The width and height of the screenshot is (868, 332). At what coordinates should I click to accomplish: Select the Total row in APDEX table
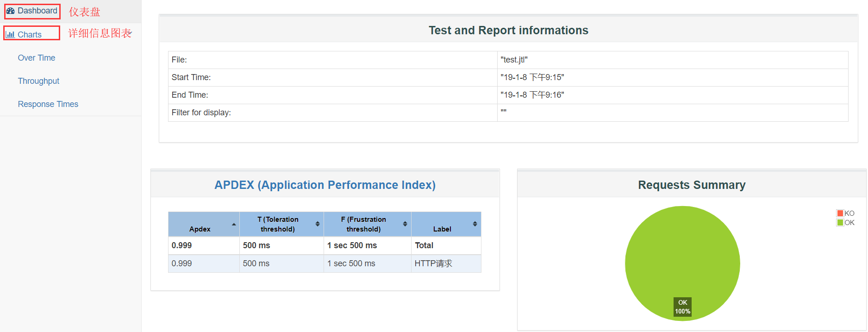[325, 245]
